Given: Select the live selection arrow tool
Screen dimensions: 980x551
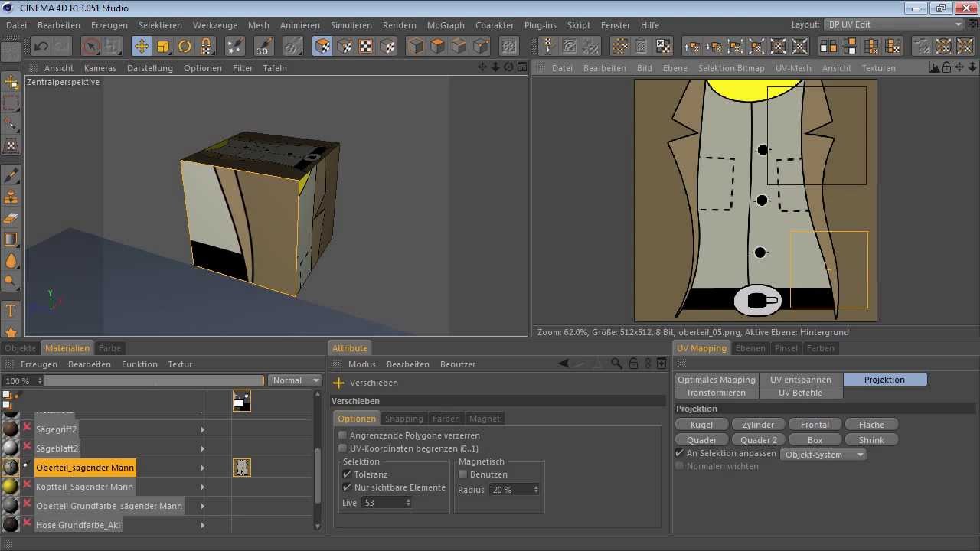Looking at the screenshot, I should pos(91,46).
